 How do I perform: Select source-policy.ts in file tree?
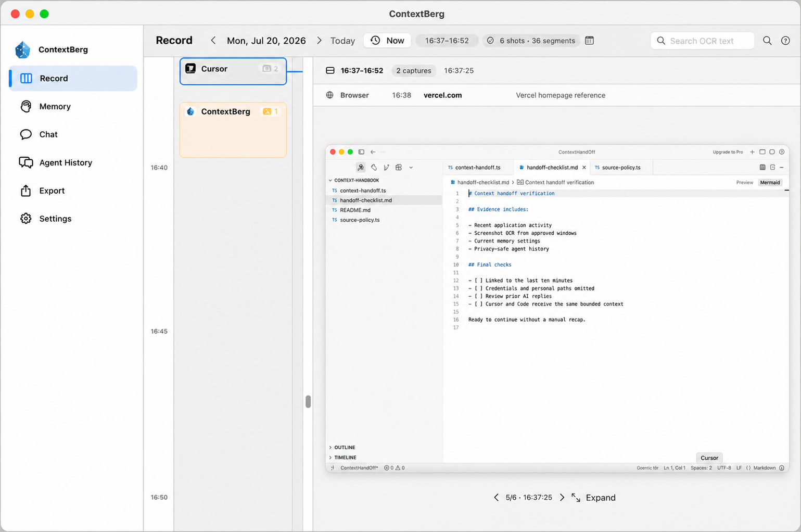pyautogui.click(x=360, y=220)
